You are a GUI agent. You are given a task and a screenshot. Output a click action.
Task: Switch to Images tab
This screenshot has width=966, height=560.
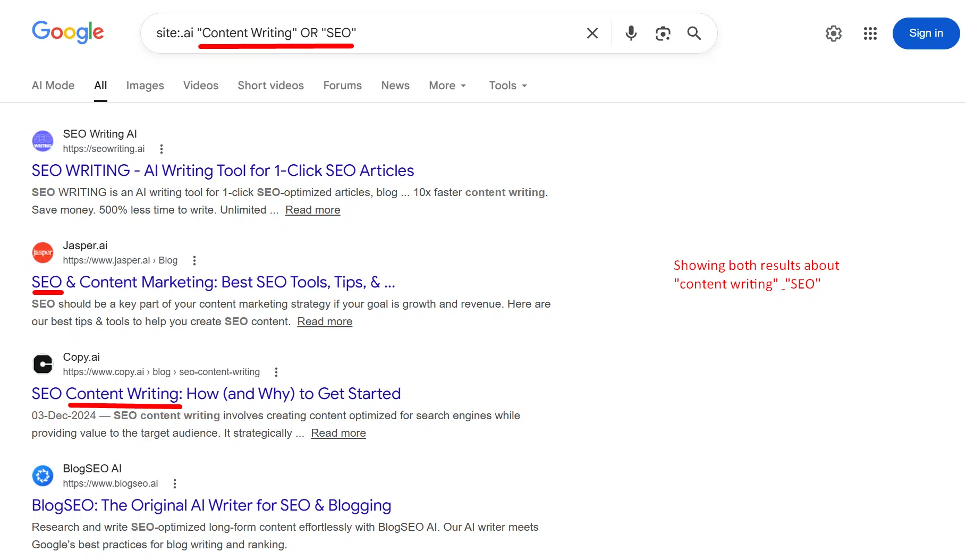[145, 86]
